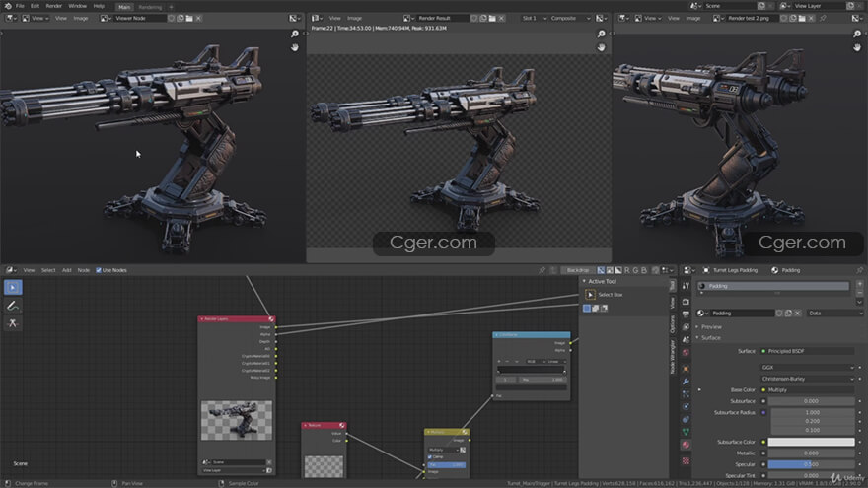The height and width of the screenshot is (488, 868).
Task: Unlink the Viewer Node image with X
Action: point(198,19)
